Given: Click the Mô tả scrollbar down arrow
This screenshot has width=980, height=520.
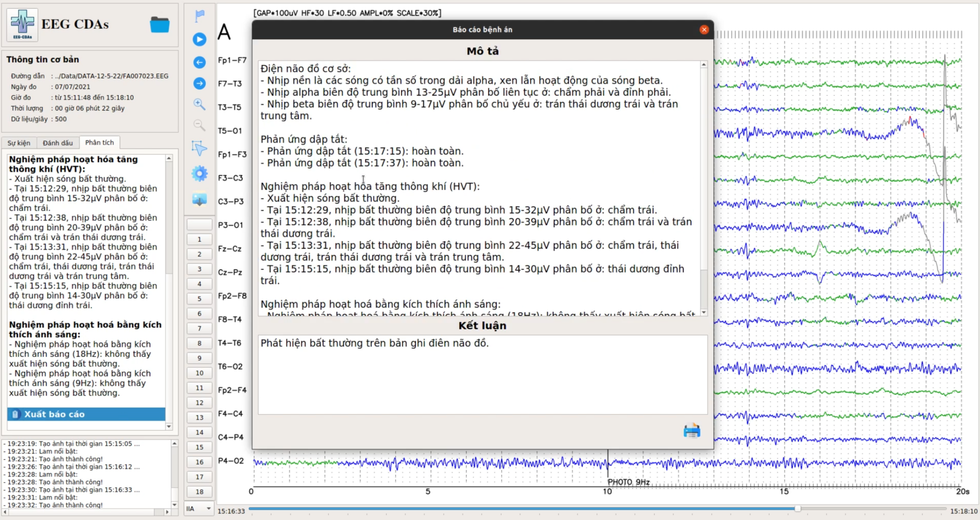Looking at the screenshot, I should (704, 312).
